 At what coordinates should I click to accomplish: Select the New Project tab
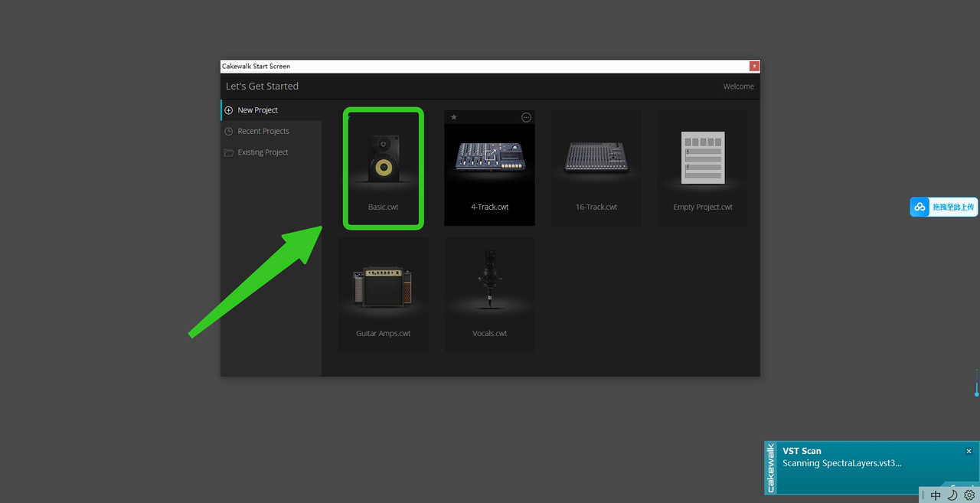click(271, 110)
